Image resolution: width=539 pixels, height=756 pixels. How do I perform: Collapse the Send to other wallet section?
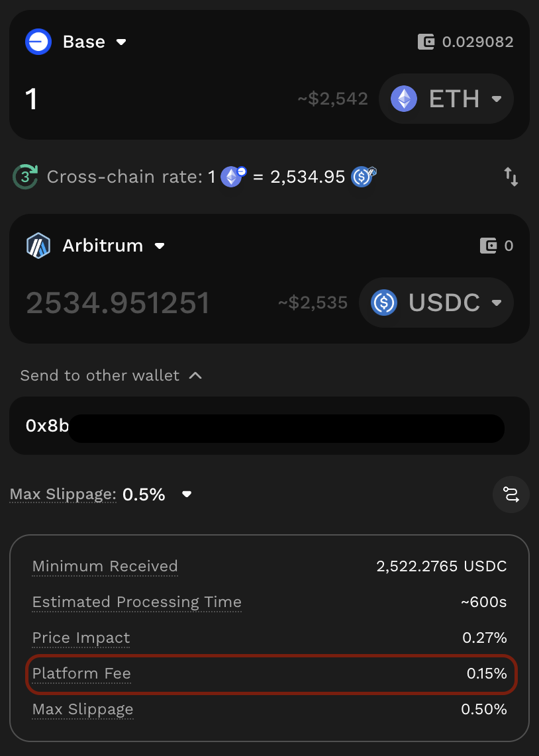tap(195, 375)
